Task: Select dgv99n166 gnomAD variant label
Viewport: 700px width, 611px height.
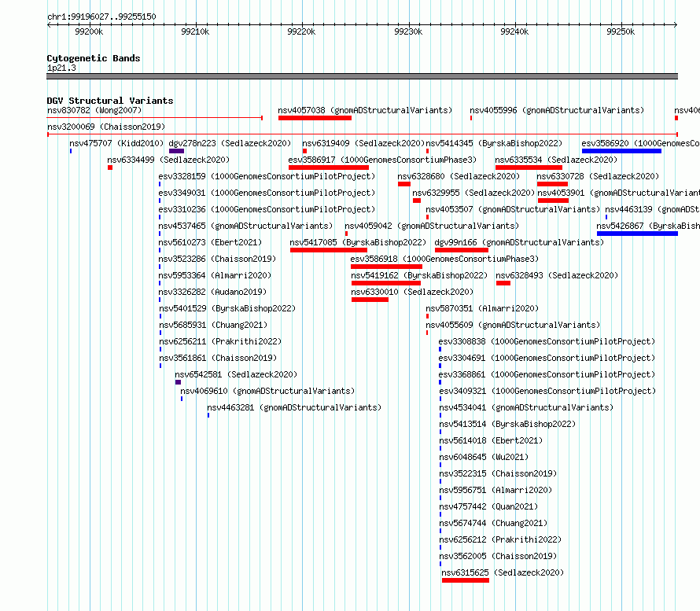Action: 519,242
